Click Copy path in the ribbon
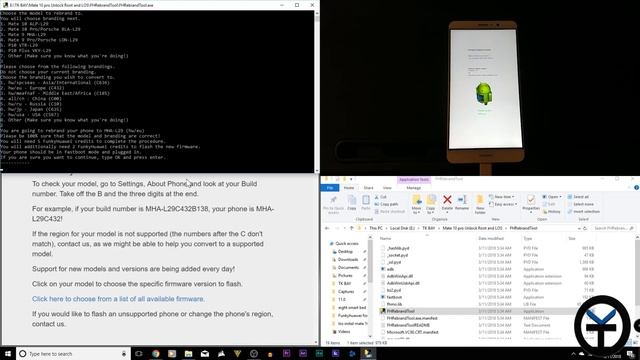640x360 pixels. click(x=386, y=204)
